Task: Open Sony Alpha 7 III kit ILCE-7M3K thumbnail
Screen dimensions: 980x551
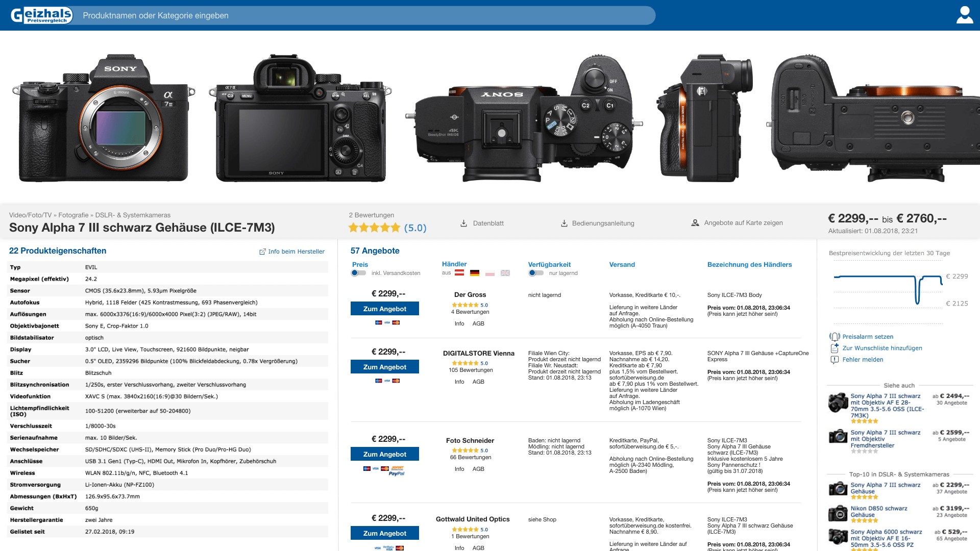Action: [838, 403]
